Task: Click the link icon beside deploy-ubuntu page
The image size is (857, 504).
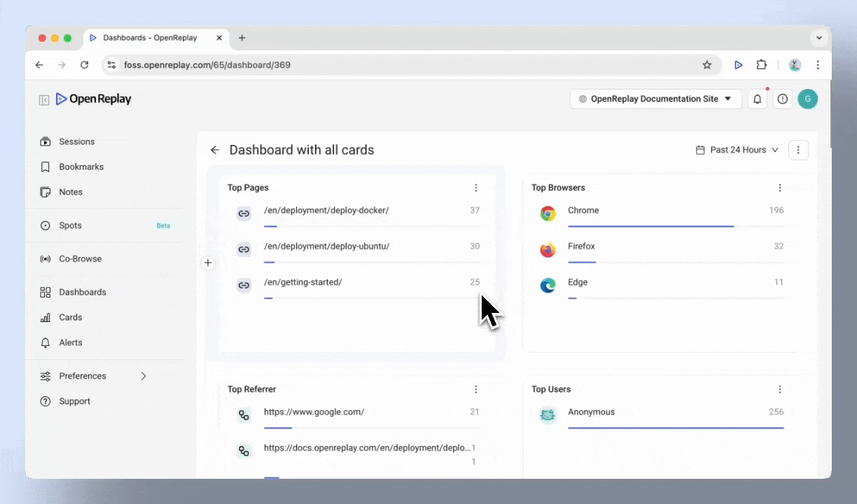Action: [244, 249]
